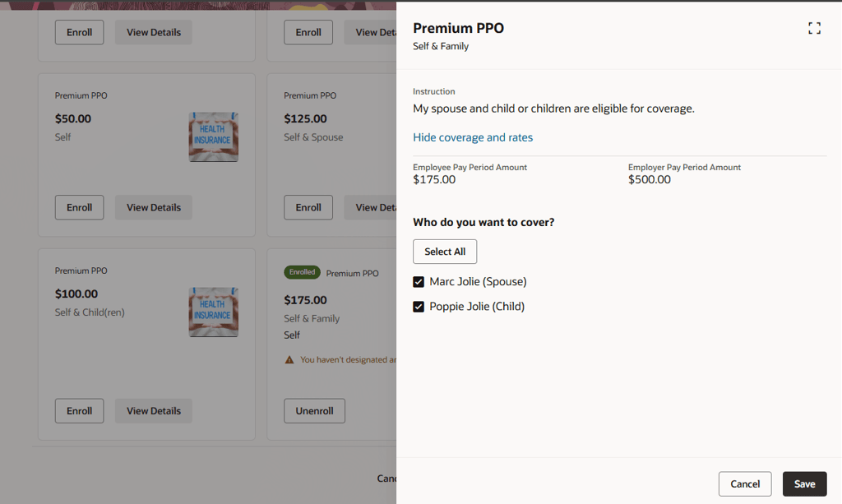The height and width of the screenshot is (504, 842).
Task: Click the Health Insurance image on the Self plan
Action: (x=214, y=137)
